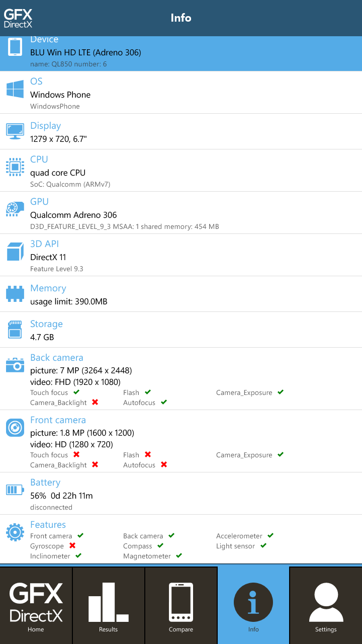Tap Magnetometer checkmark
362x644 pixels.
click(179, 555)
